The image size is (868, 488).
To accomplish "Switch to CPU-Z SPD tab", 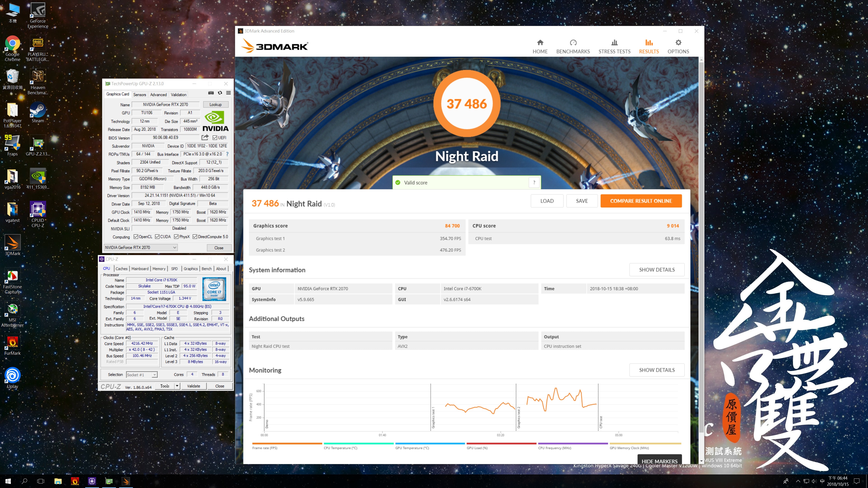I will [174, 269].
